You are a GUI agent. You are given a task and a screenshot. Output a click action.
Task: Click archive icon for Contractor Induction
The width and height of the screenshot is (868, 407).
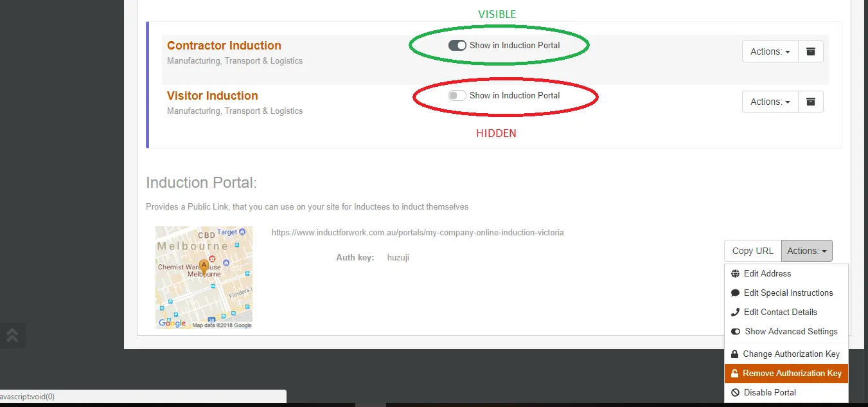(810, 51)
